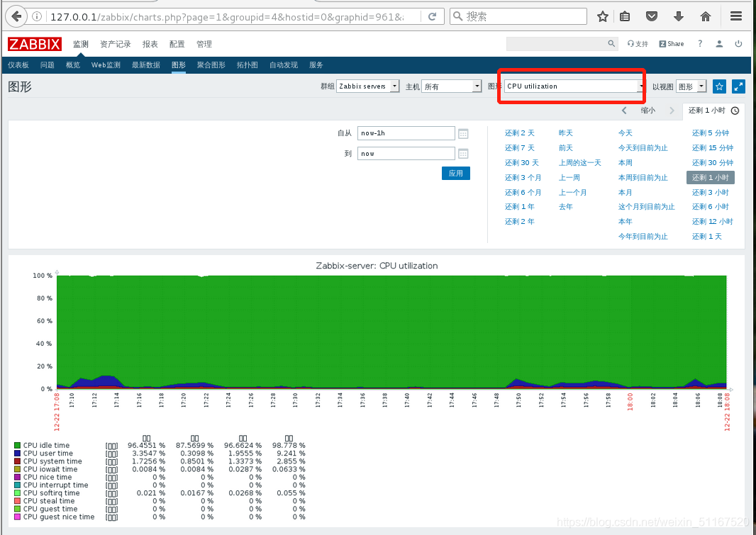
Task: Bookmark this page with the star icon
Action: [x=602, y=16]
